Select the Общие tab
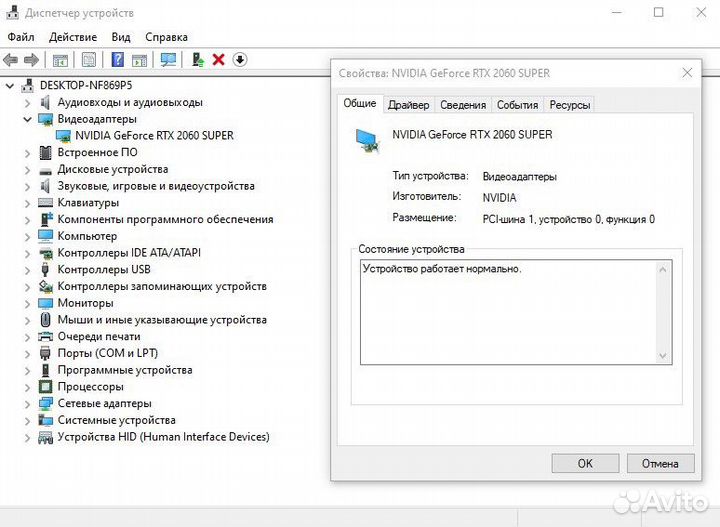720x527 pixels. 360,103
